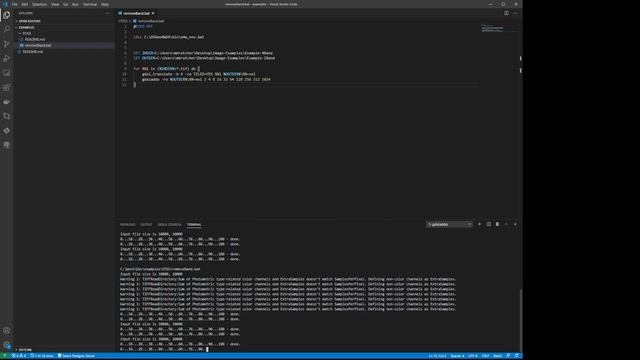640x360 pixels.
Task: Click the FOSS breadcrumb segment
Action: [x=123, y=21]
